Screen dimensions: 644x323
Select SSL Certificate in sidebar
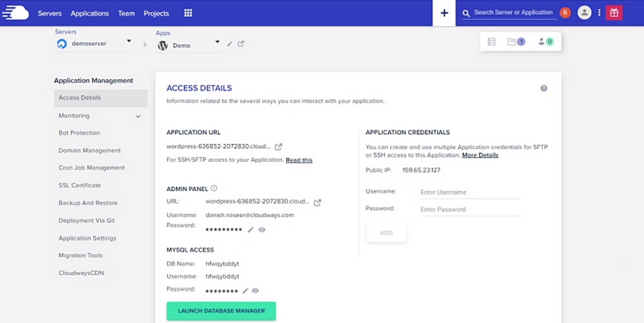(x=80, y=185)
